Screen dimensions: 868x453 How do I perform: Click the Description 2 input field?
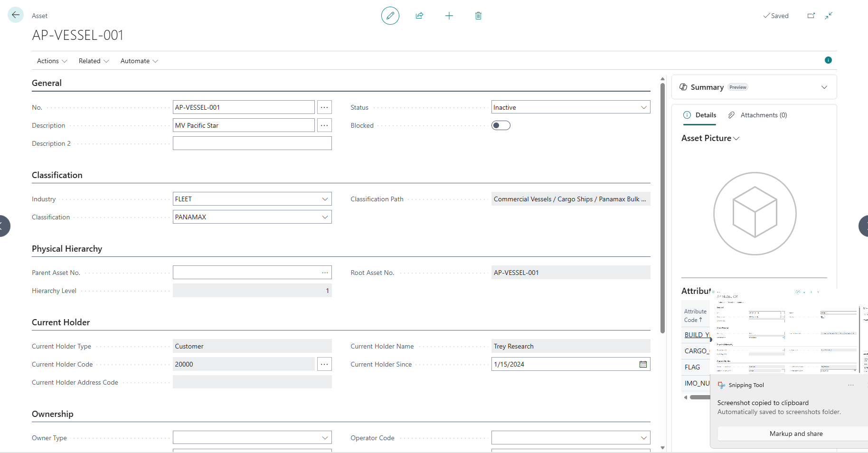click(252, 143)
